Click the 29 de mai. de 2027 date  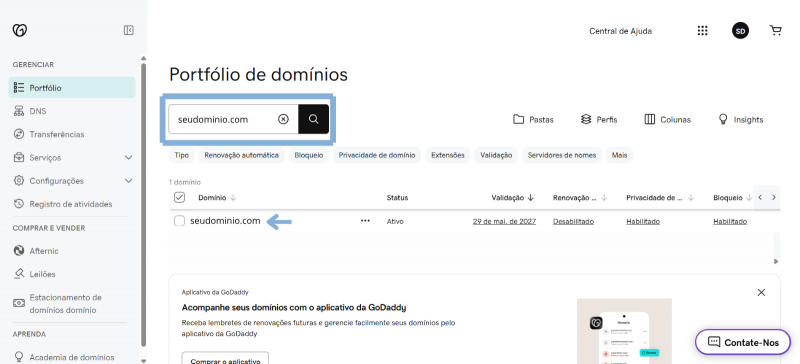pos(504,222)
